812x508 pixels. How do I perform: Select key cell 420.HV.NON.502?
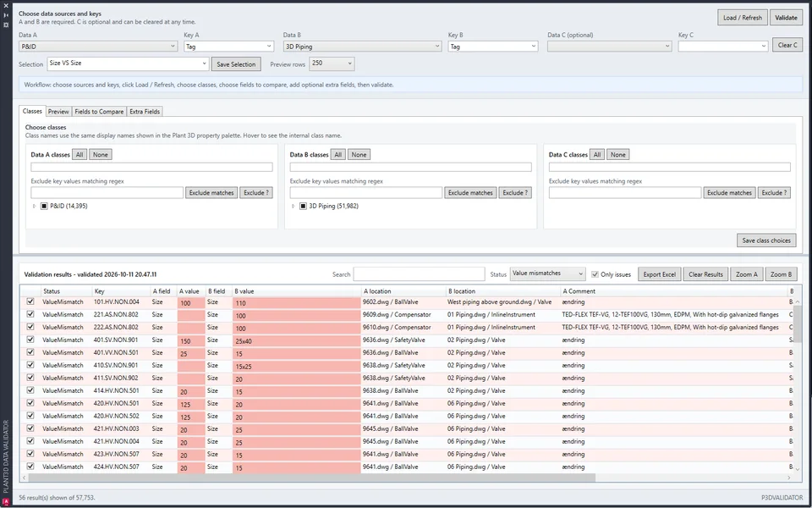tap(121, 416)
